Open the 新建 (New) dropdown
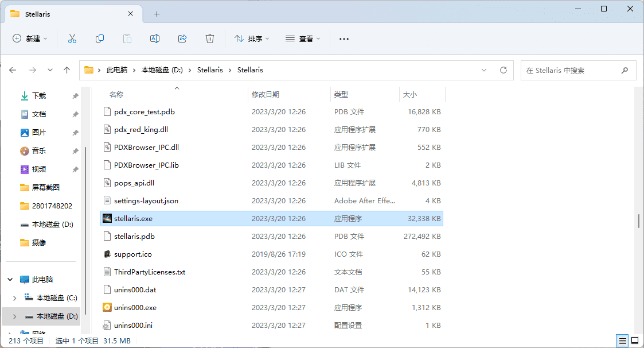Screen dimensions: 644x348 pyautogui.click(x=30, y=38)
